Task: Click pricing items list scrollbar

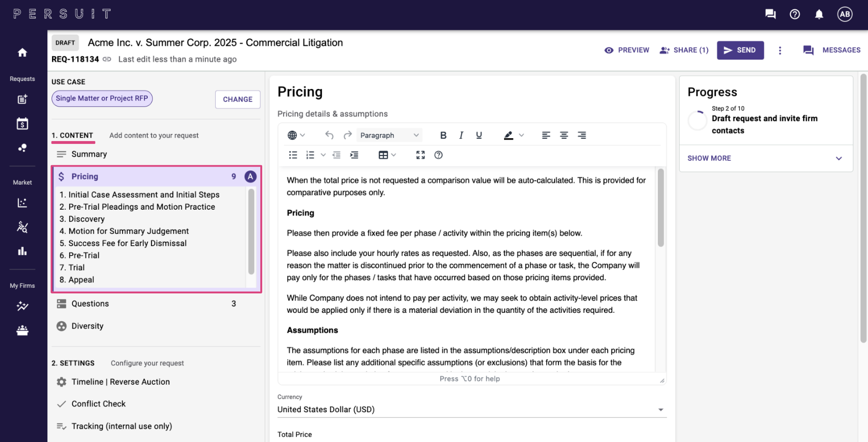Action: coord(251,232)
